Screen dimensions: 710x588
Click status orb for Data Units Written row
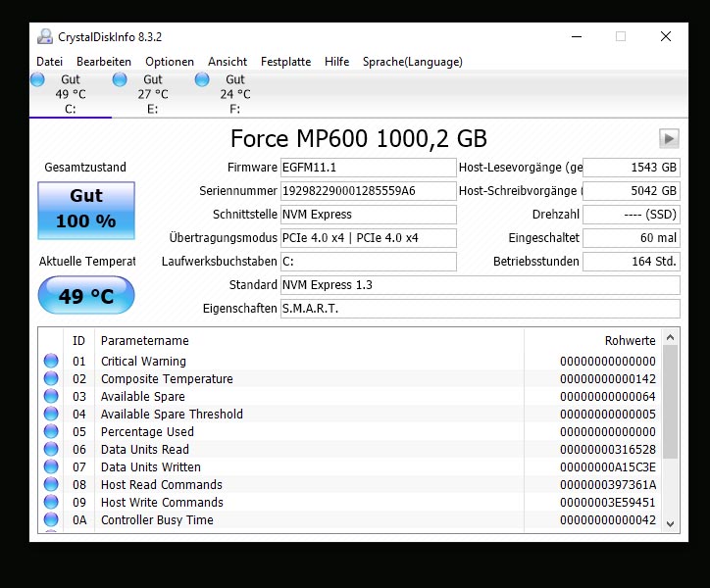click(51, 466)
